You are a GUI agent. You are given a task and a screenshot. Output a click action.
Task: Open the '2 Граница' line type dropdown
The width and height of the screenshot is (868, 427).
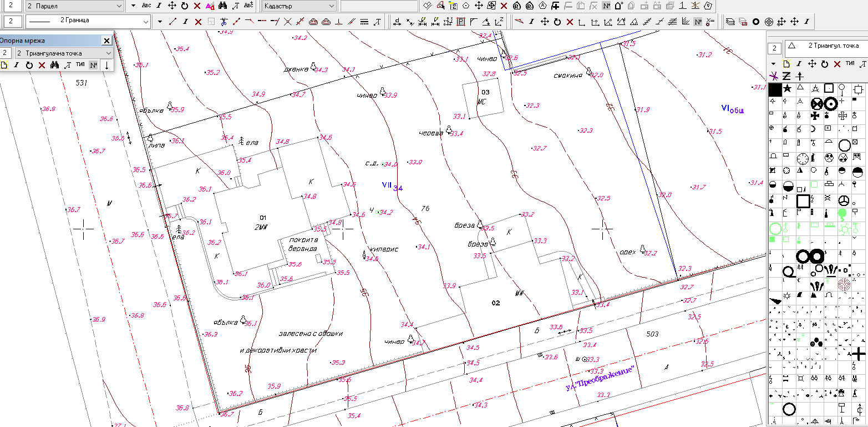click(x=88, y=21)
